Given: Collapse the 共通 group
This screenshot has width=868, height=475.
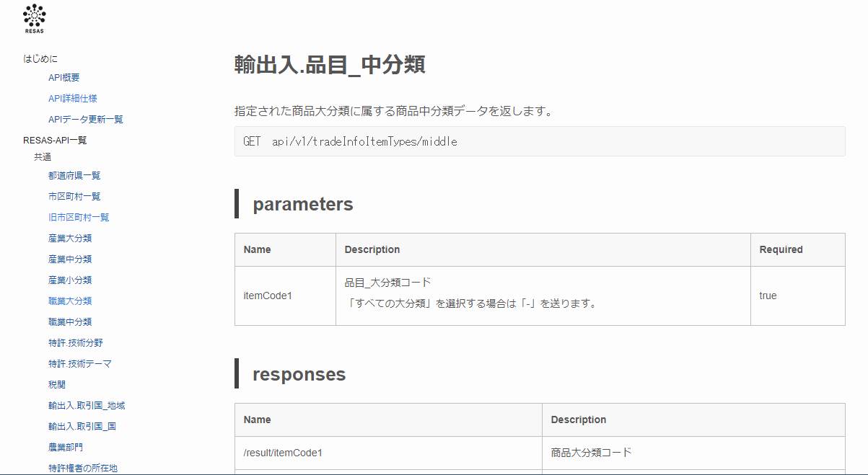Looking at the screenshot, I should tap(42, 156).
